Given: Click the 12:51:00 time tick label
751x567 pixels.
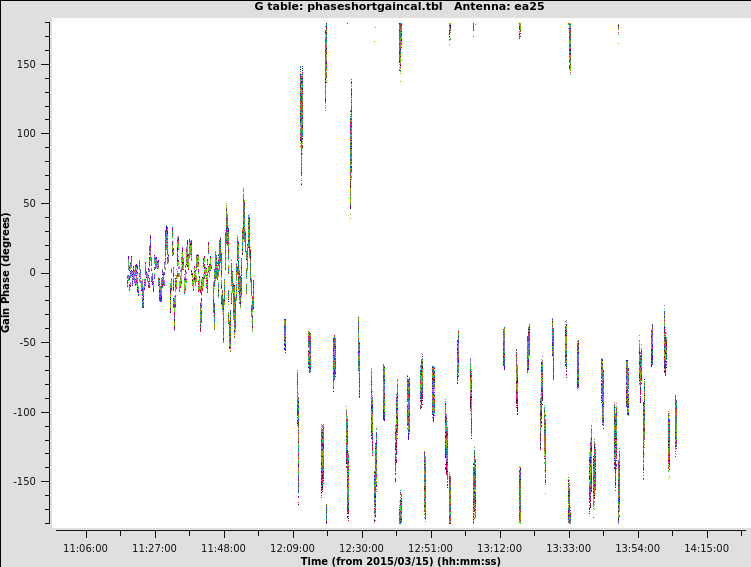Looking at the screenshot, I should 430,548.
